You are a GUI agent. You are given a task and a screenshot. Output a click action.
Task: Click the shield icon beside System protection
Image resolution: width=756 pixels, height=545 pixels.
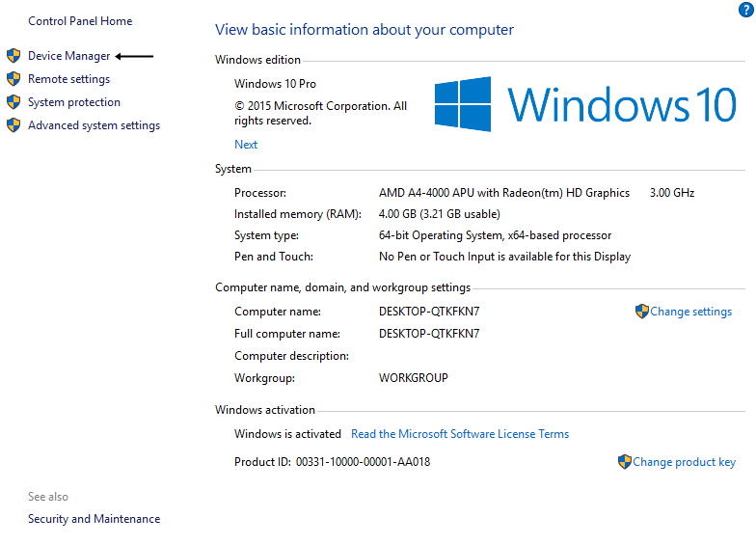[13, 102]
